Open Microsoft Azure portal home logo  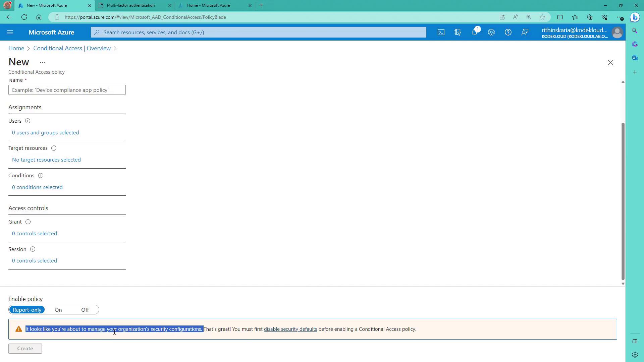(51, 33)
